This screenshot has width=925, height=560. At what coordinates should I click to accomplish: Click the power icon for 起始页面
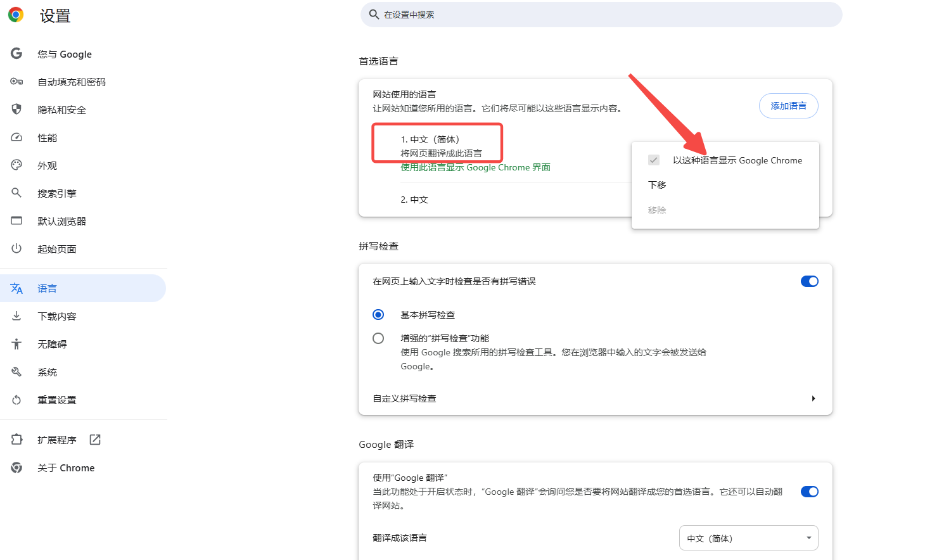point(16,248)
